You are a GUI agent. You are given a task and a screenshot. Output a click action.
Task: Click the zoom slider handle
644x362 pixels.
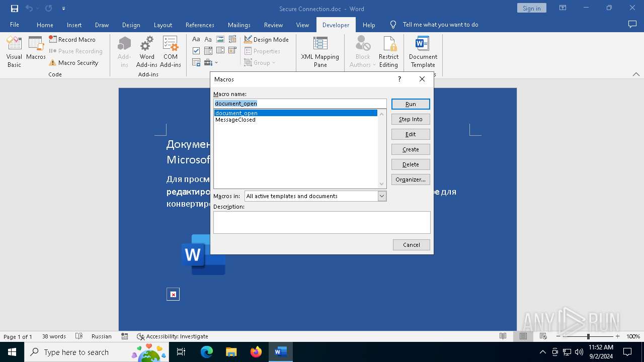[588, 336]
